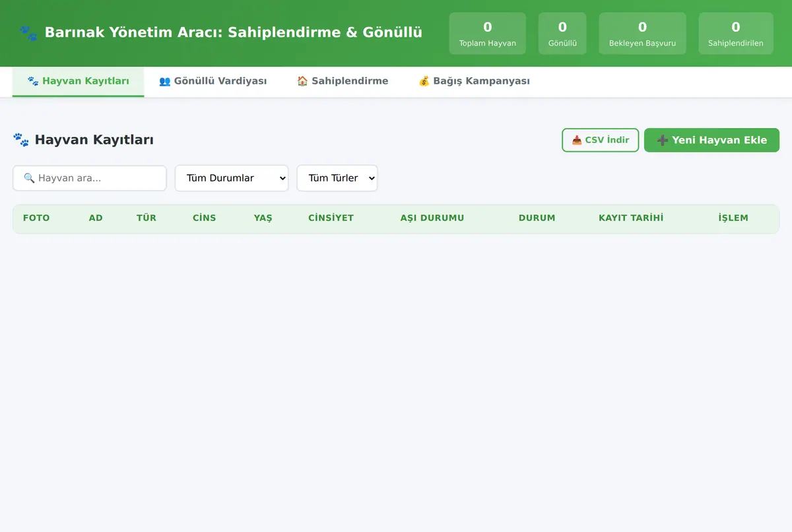Click the Toplam Hayvan stat card
Image resolution: width=792 pixels, height=532 pixels.
coord(488,34)
